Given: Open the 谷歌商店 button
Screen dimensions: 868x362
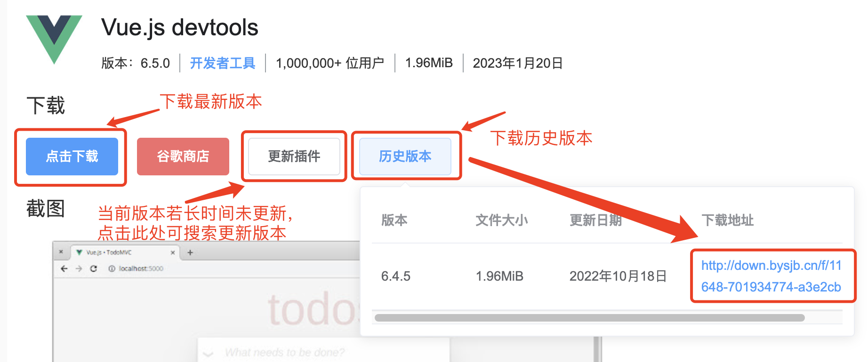Looking at the screenshot, I should click(183, 156).
